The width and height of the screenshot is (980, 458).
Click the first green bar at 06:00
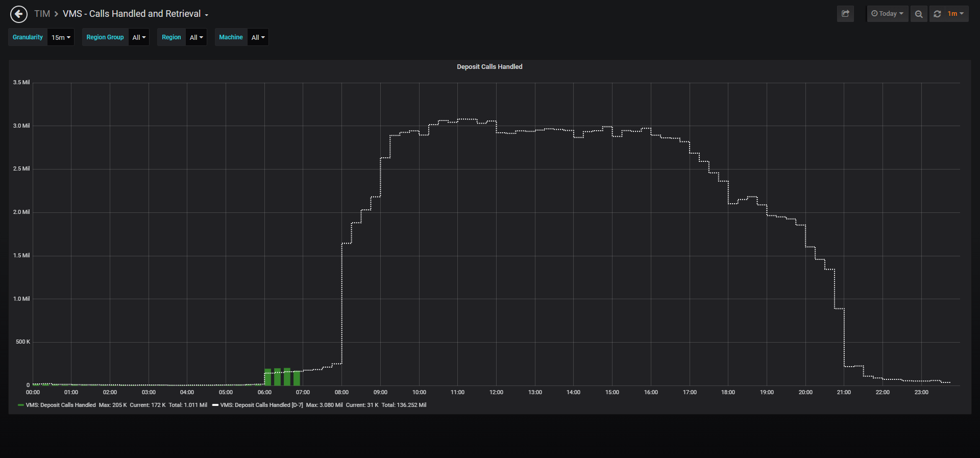pos(268,377)
